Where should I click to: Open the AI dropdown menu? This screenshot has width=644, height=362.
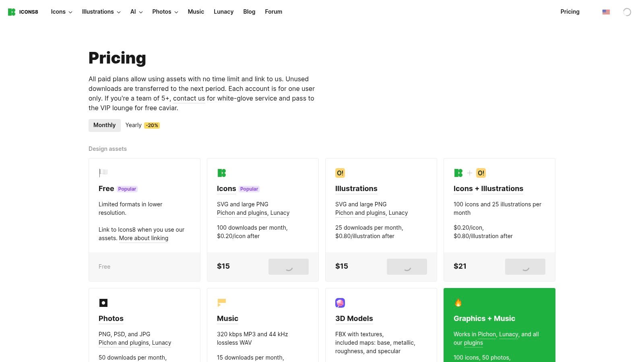click(136, 12)
